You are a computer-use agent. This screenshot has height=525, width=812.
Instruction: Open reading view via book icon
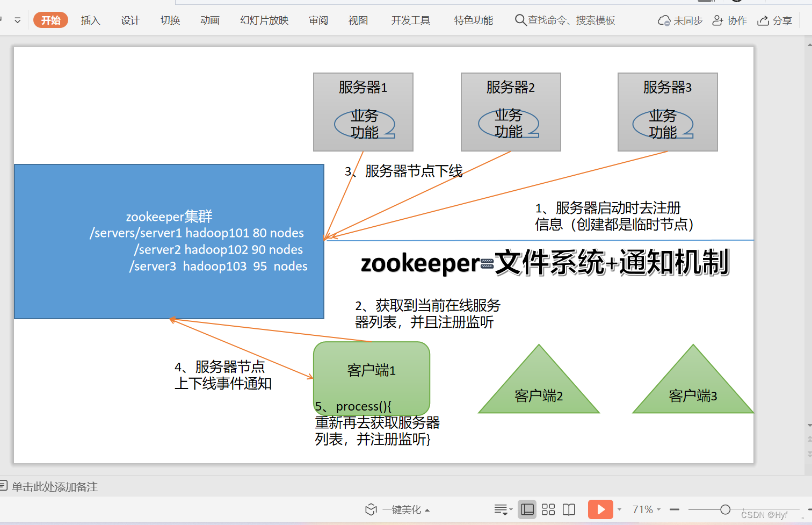pos(568,509)
